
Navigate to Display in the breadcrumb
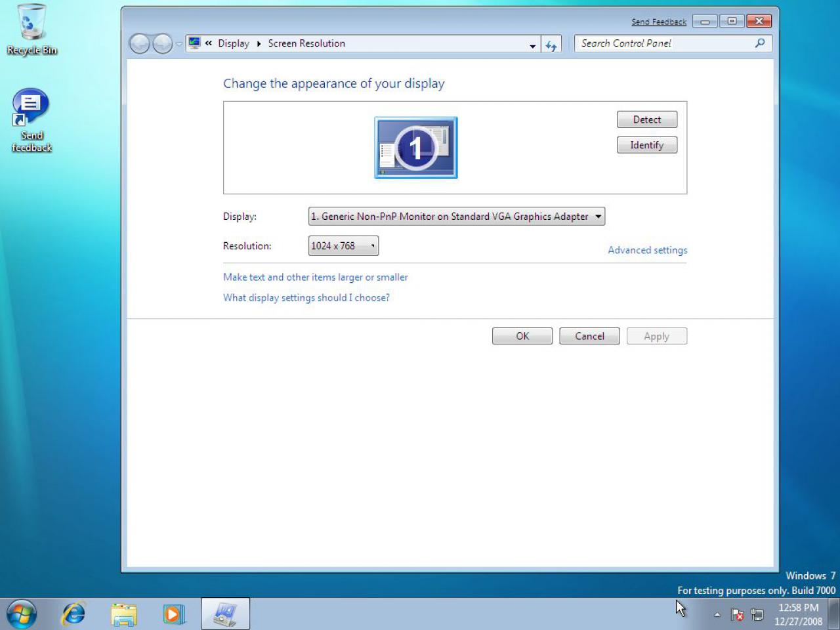[x=234, y=43]
